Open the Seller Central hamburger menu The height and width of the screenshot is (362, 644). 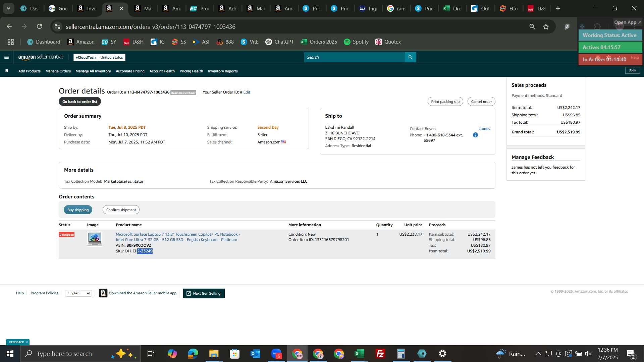point(6,57)
